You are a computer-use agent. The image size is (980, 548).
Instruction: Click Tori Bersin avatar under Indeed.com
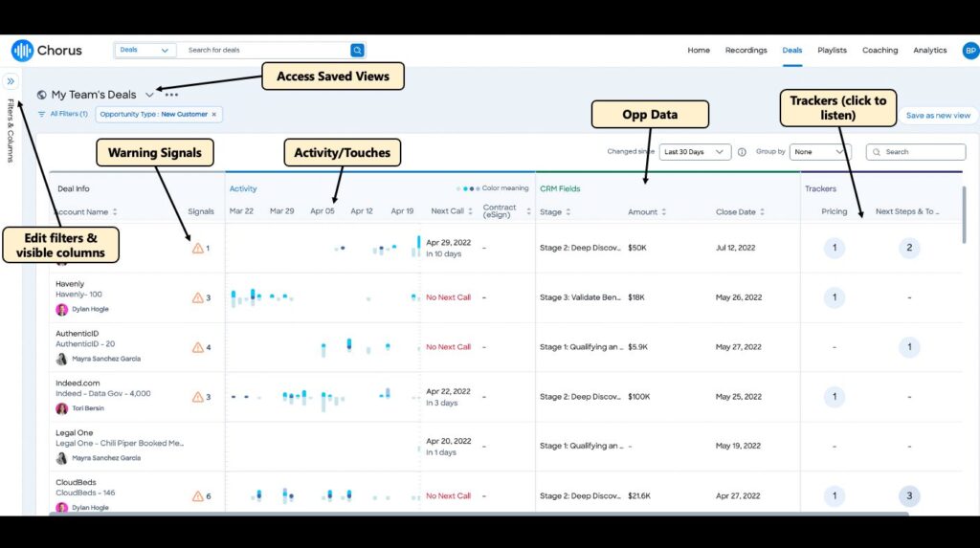click(61, 408)
